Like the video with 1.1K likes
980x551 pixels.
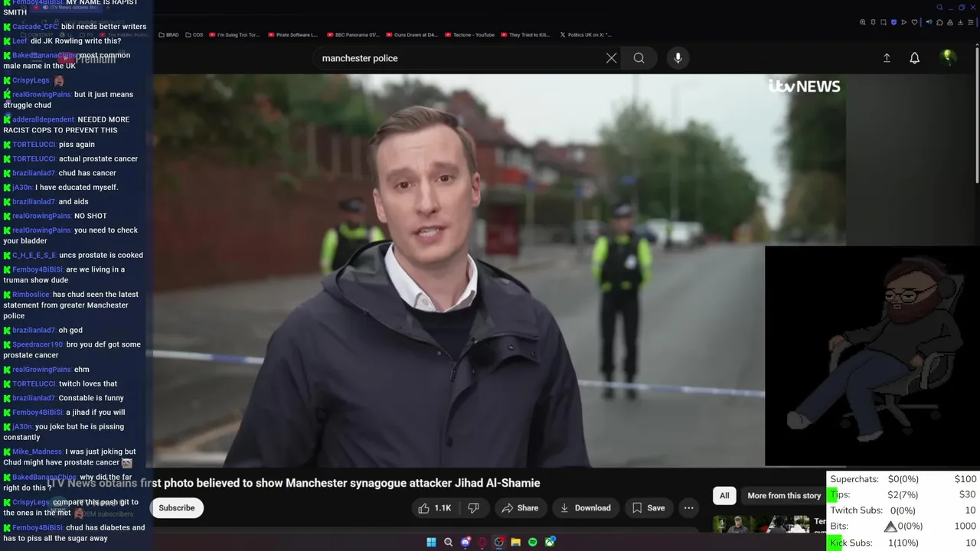(434, 508)
